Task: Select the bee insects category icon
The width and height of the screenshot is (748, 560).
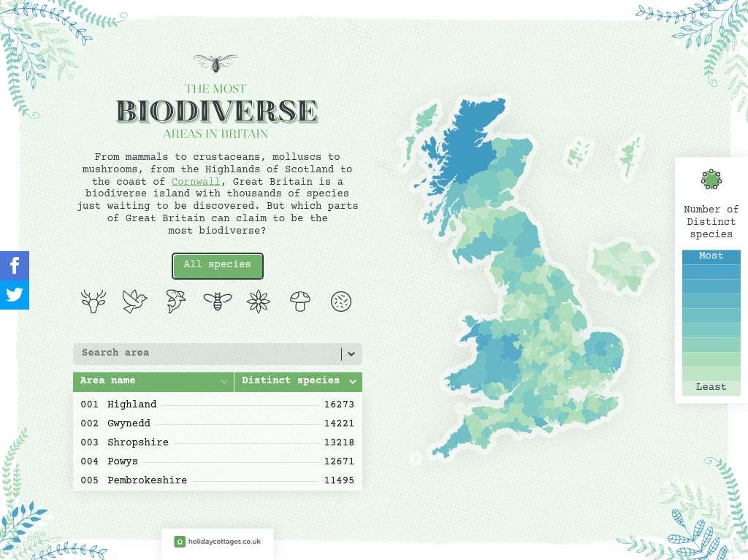Action: pos(218,301)
